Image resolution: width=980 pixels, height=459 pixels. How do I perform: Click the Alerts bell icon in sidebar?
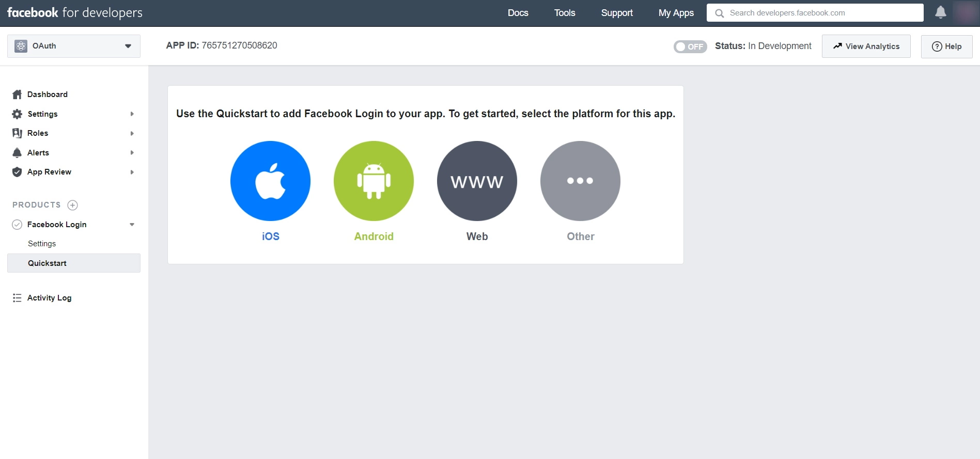coord(17,153)
